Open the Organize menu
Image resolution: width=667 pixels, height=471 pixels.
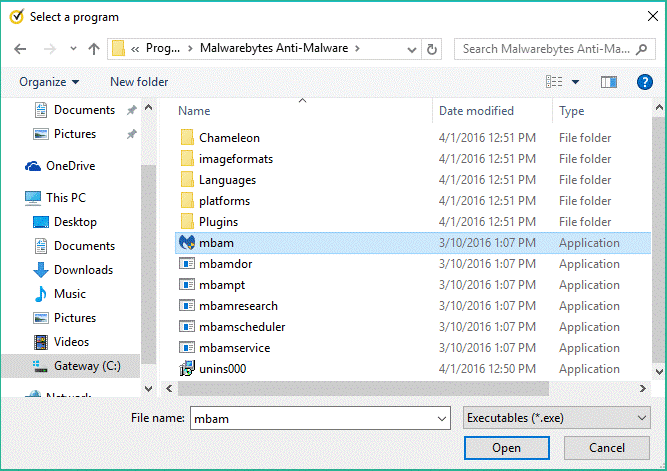pyautogui.click(x=49, y=82)
